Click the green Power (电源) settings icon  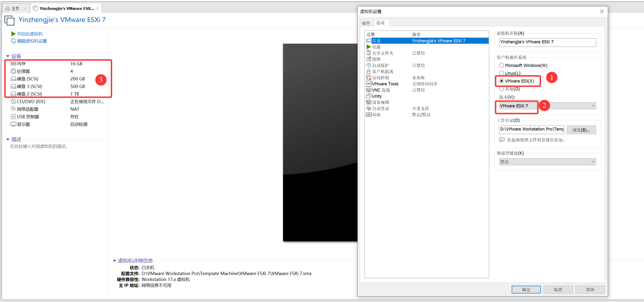(x=369, y=47)
